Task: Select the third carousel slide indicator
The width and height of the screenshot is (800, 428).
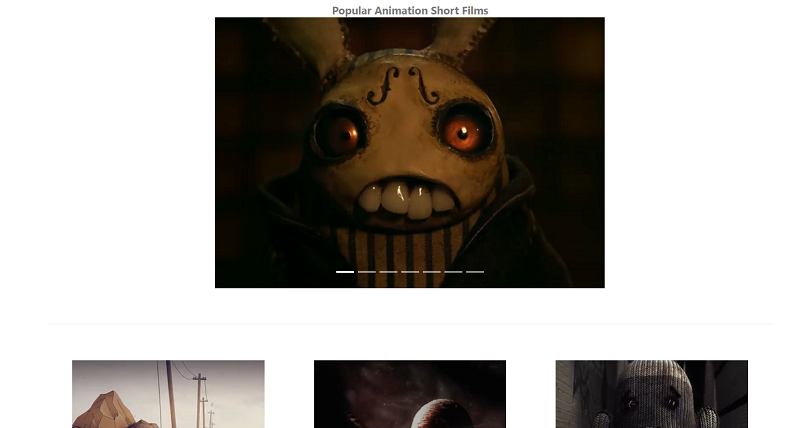Action: [388, 272]
